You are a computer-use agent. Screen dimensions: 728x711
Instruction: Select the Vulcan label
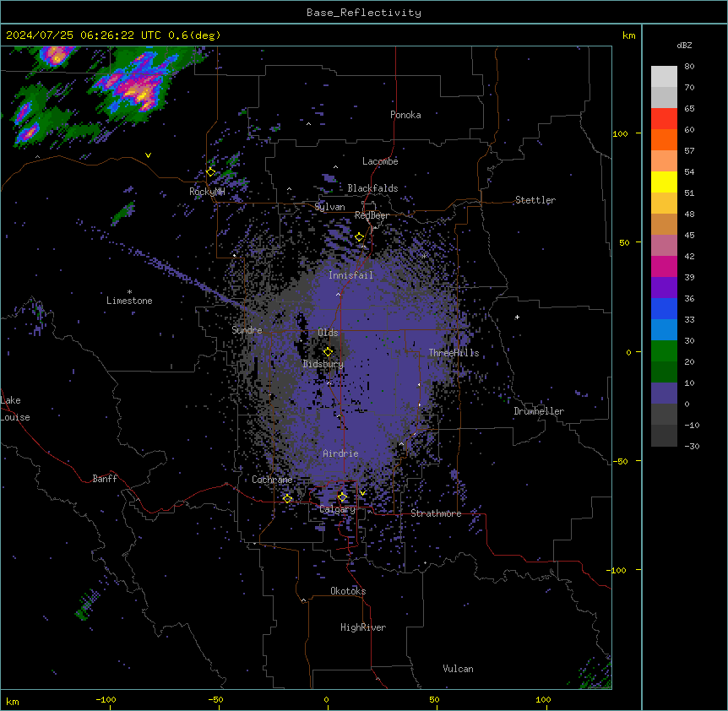click(458, 669)
